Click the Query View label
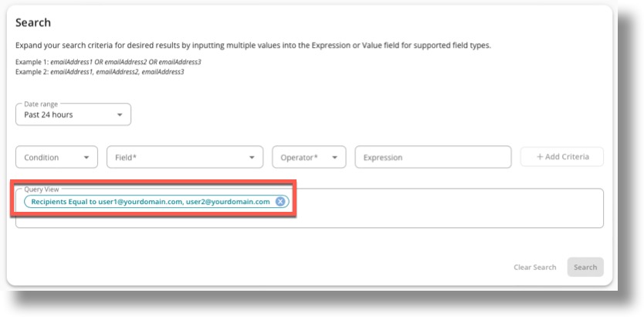 tap(42, 189)
